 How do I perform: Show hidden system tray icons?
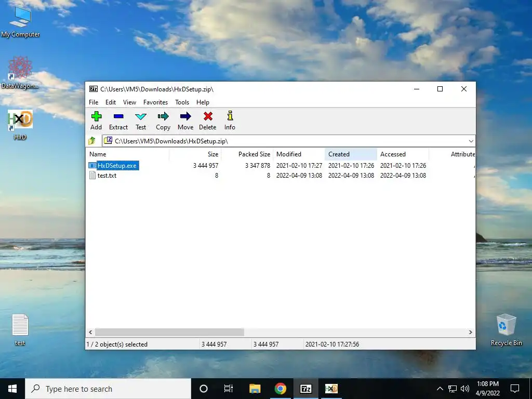point(440,389)
